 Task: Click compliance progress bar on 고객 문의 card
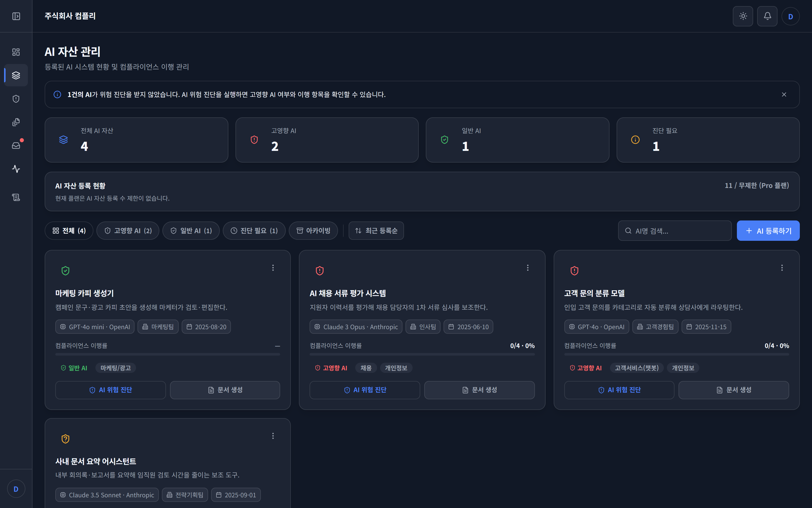pos(676,354)
